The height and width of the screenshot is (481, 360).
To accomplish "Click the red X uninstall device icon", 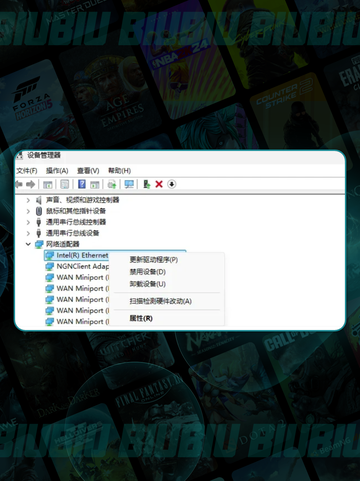I will point(159,184).
